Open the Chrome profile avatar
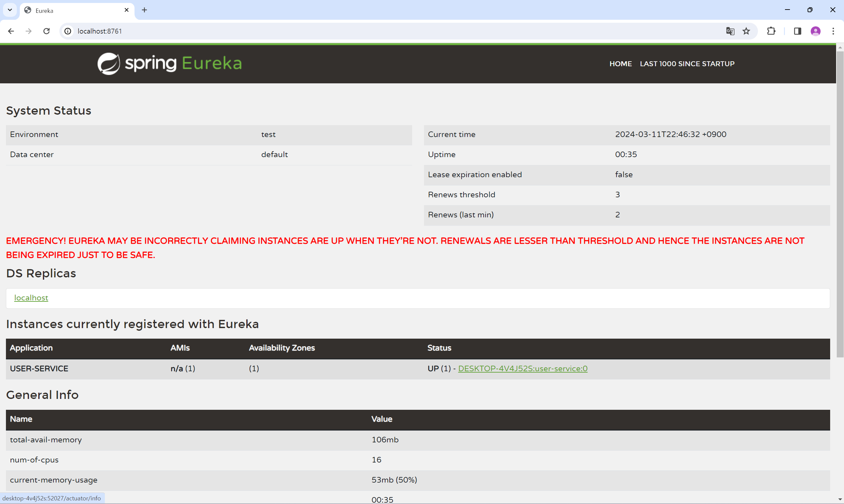Viewport: 844px width, 504px height. tap(815, 31)
